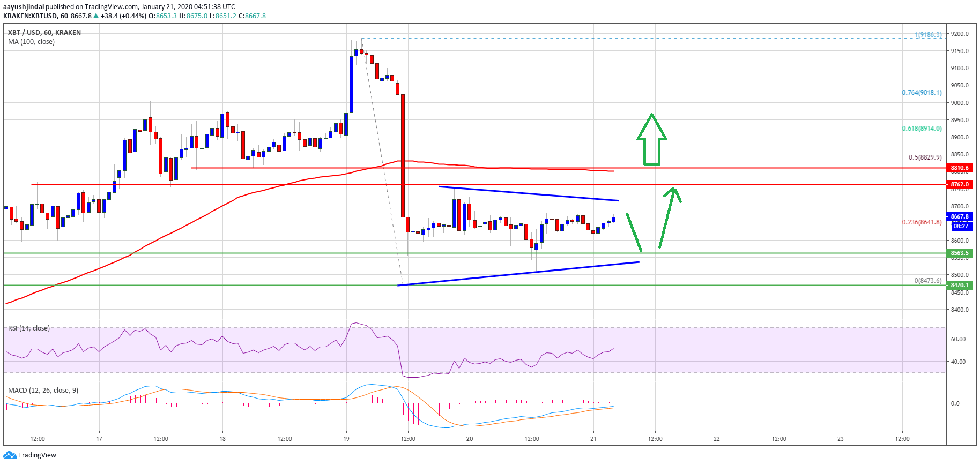Viewport: 980px width, 465px height.
Task: Click the 0(8473.6) Fibonacci label
Action: pyautogui.click(x=928, y=281)
